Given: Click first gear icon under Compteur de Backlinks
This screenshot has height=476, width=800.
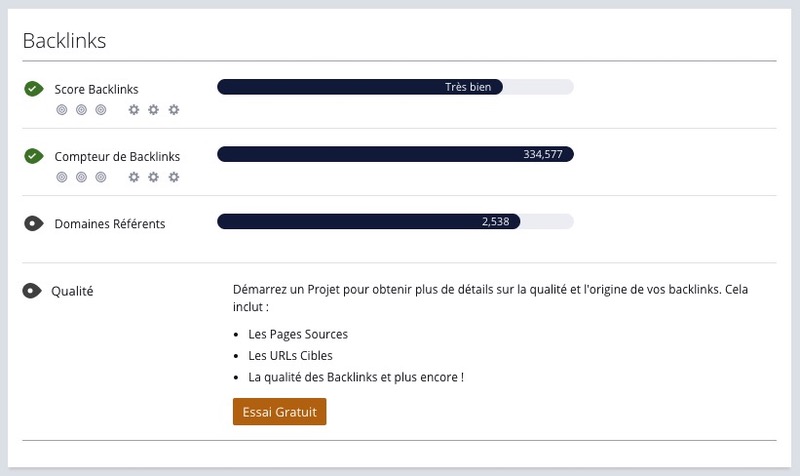Looking at the screenshot, I should click(134, 177).
